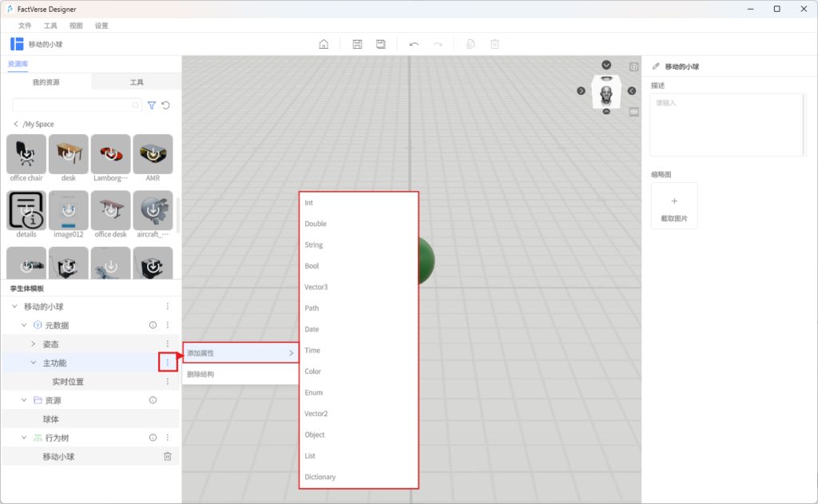The width and height of the screenshot is (818, 504).
Task: Click the refresh icon next to the filter
Action: click(166, 105)
